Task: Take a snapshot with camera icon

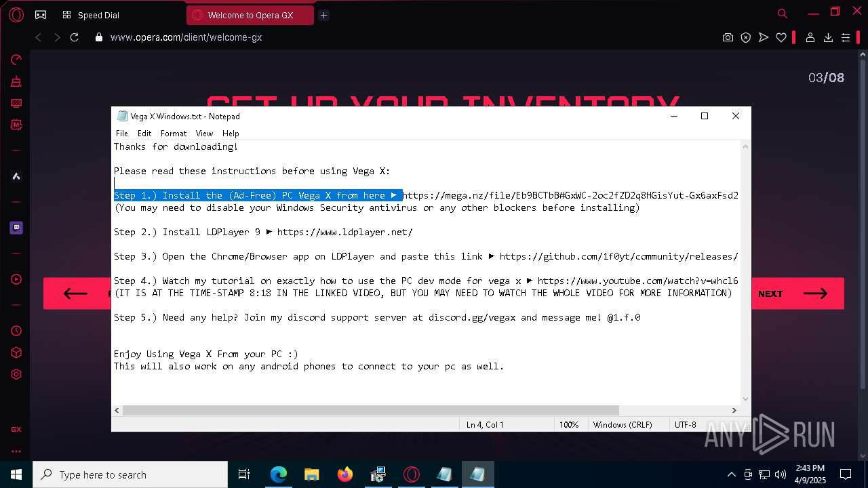Action: coord(728,38)
